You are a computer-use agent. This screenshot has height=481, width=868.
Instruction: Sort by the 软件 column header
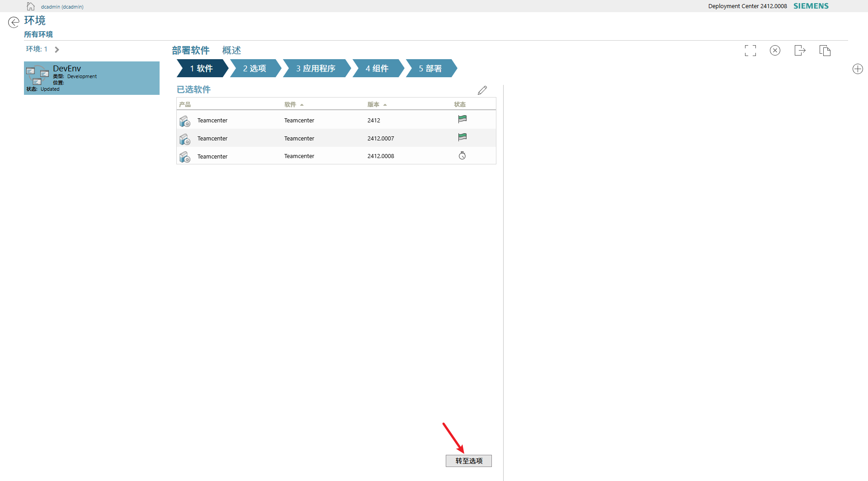[290, 104]
